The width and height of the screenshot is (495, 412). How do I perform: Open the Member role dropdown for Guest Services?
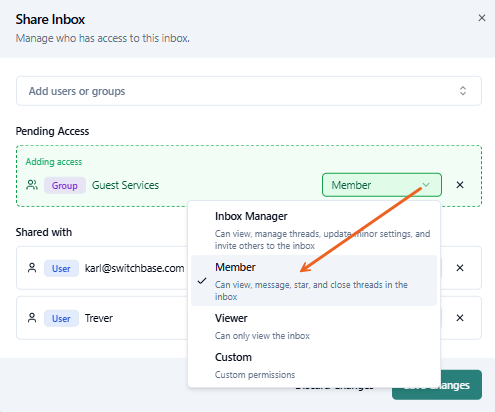coord(382,185)
